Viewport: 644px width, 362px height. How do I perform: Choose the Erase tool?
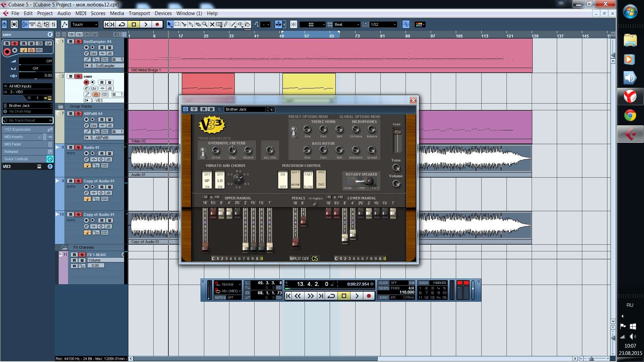tap(198, 24)
